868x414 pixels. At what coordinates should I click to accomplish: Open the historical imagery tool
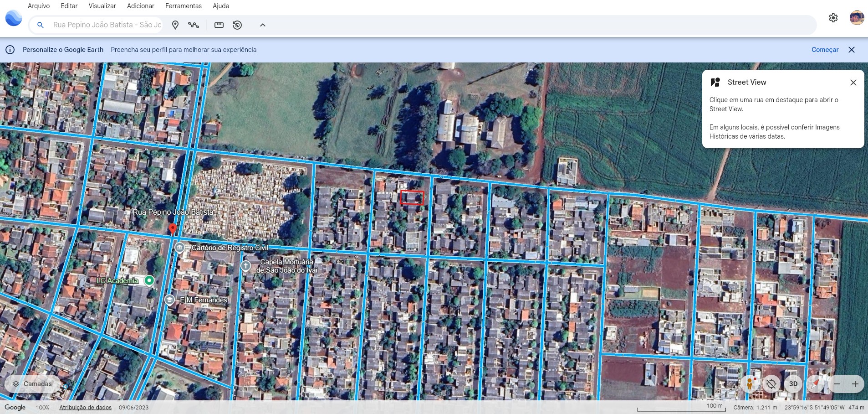pos(237,25)
